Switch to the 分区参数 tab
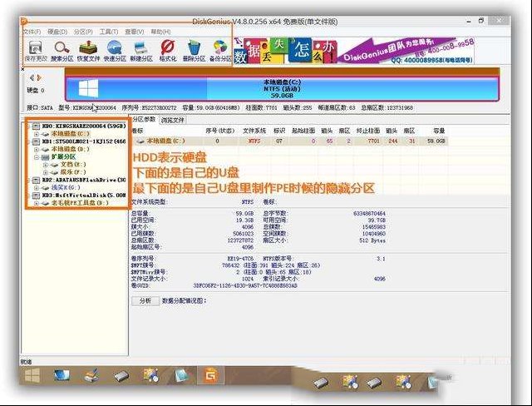 [144, 120]
